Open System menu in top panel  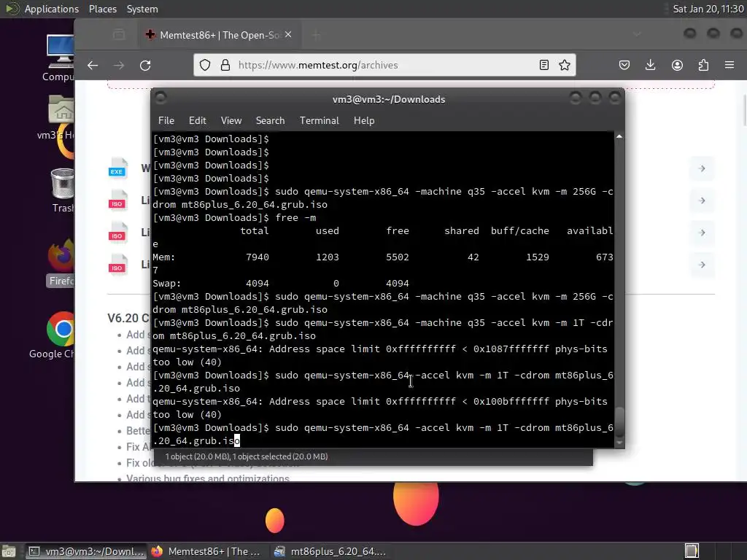(142, 9)
